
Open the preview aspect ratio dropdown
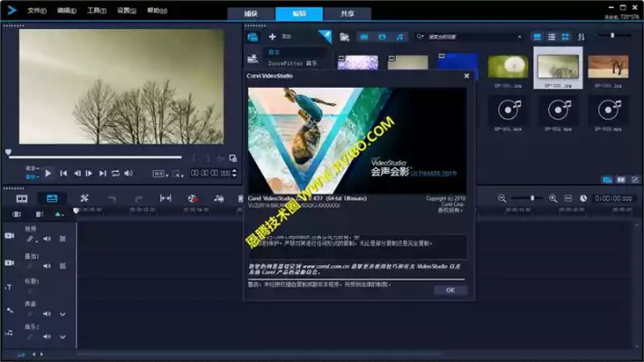(160, 174)
